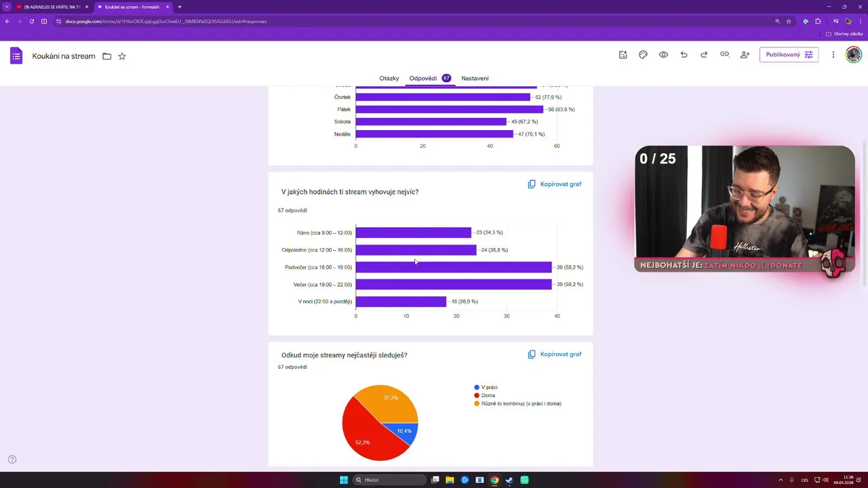The width and height of the screenshot is (868, 488).
Task: Open the tab search dropdown arrow
Action: [7, 7]
